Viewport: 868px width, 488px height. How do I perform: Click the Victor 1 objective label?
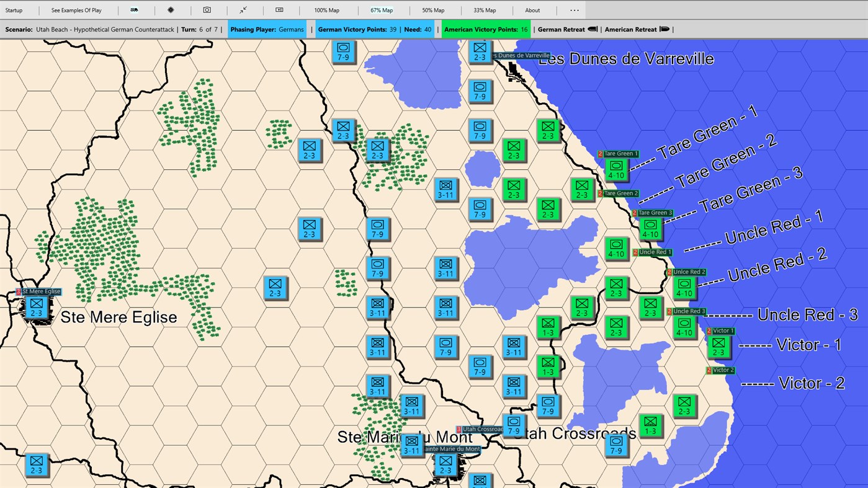(721, 331)
